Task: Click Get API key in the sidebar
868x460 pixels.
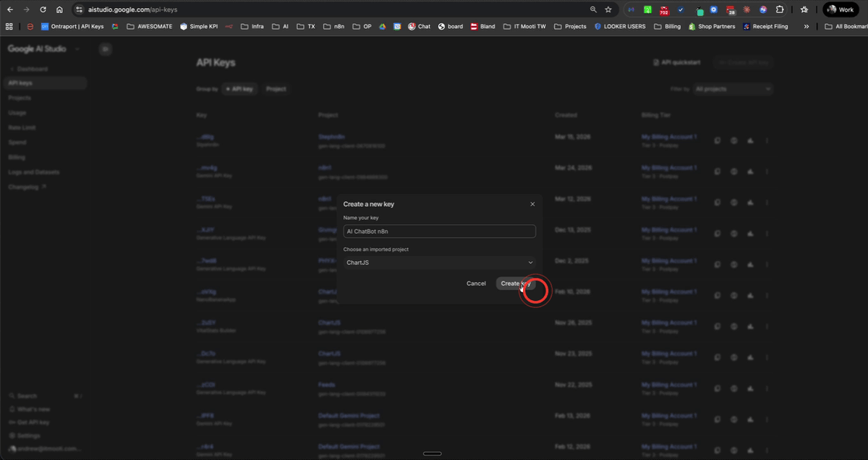Action: (x=29, y=422)
